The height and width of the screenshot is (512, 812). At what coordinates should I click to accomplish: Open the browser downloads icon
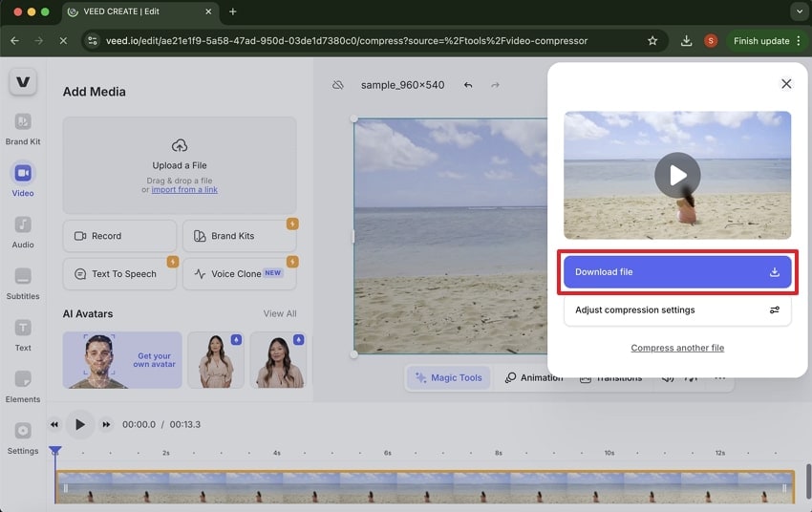tap(686, 40)
